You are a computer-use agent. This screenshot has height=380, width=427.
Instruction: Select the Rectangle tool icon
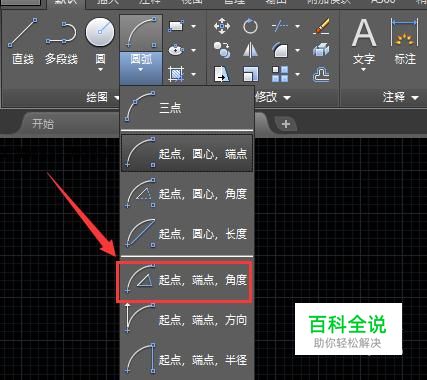[176, 26]
